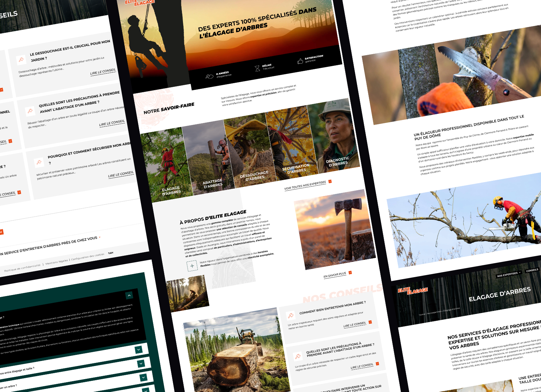This screenshot has height=392, width=541.
Task: Click the axe-in-stump sunset photo
Action: click(335, 230)
